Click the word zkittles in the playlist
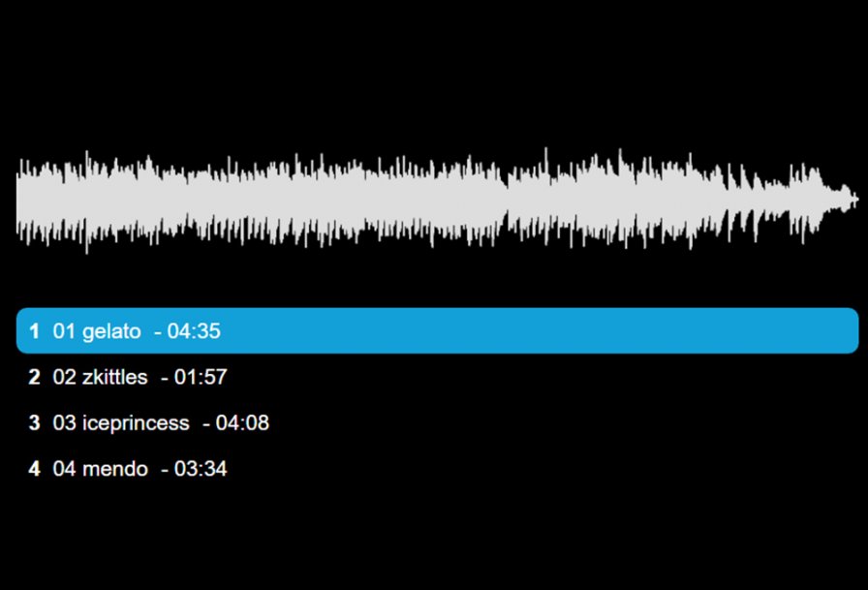 point(114,377)
